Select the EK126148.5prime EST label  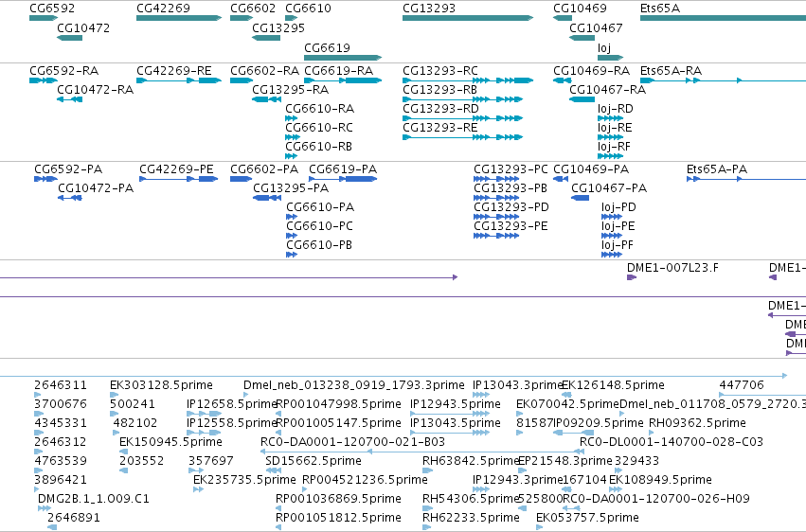(x=613, y=384)
